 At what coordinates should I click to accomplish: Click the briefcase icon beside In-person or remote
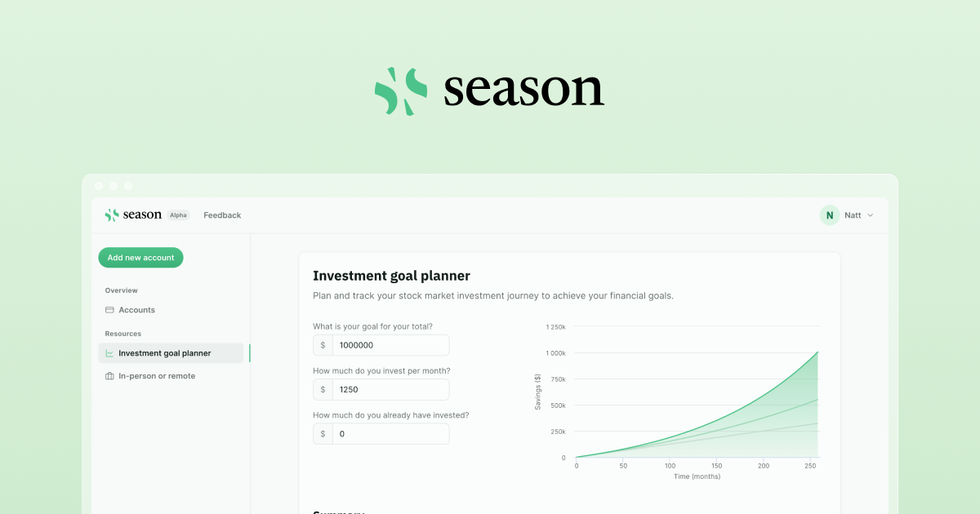(109, 375)
